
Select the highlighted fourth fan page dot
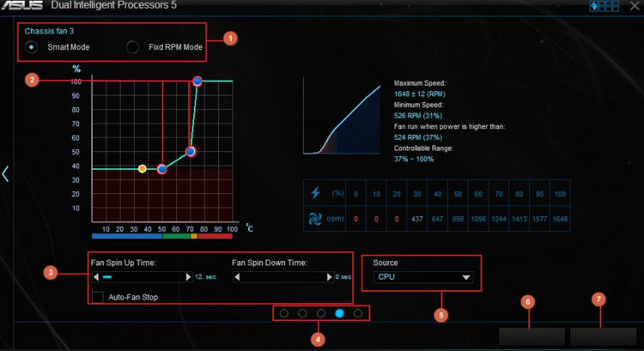click(x=339, y=313)
